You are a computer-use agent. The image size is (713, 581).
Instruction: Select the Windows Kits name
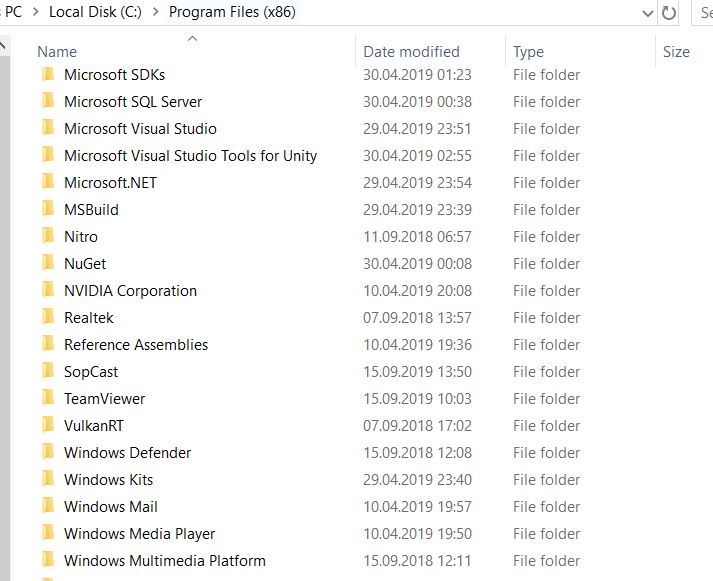click(108, 479)
